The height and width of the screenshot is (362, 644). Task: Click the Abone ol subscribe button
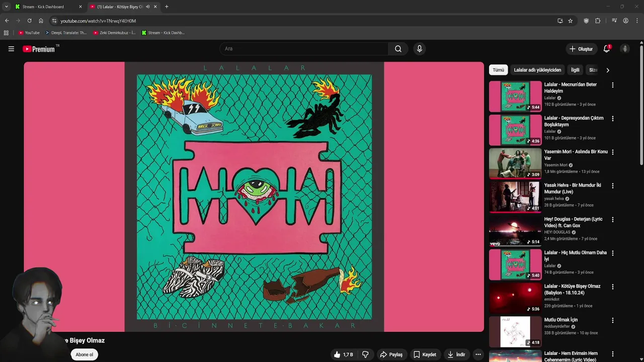click(85, 354)
